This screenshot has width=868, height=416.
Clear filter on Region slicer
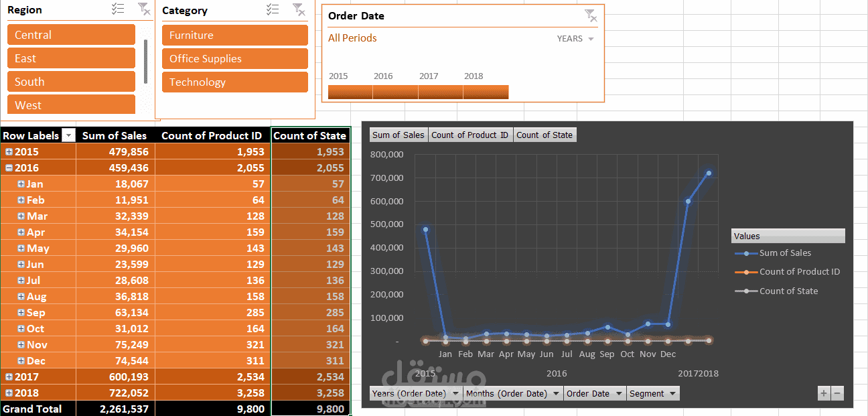144,9
